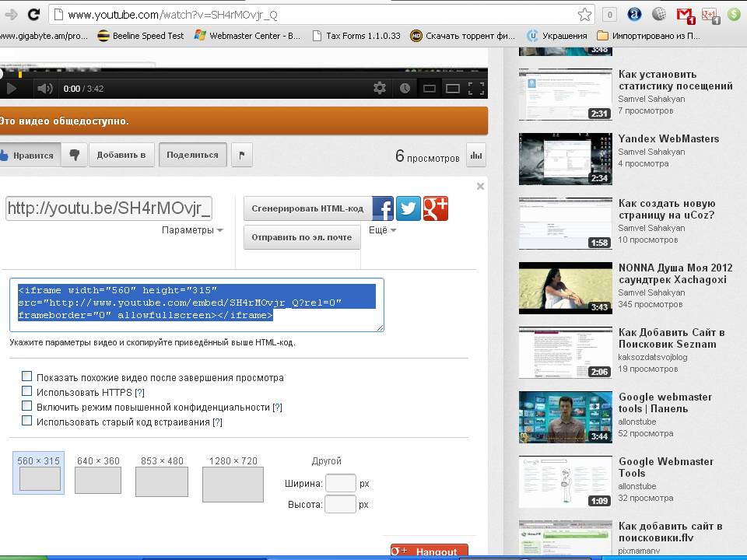This screenshot has width=747, height=560.
Task: Select the 560 × 315 embed size
Action: [x=39, y=474]
